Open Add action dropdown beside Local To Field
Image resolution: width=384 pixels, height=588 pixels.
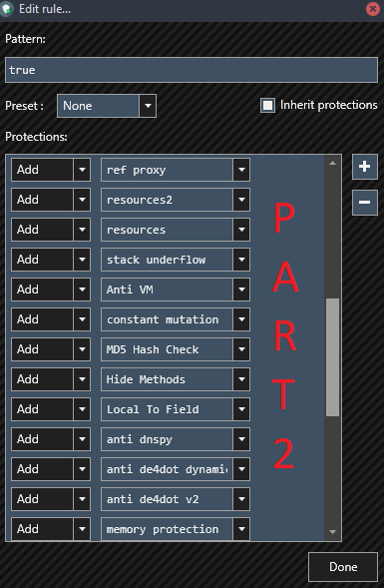51,409
